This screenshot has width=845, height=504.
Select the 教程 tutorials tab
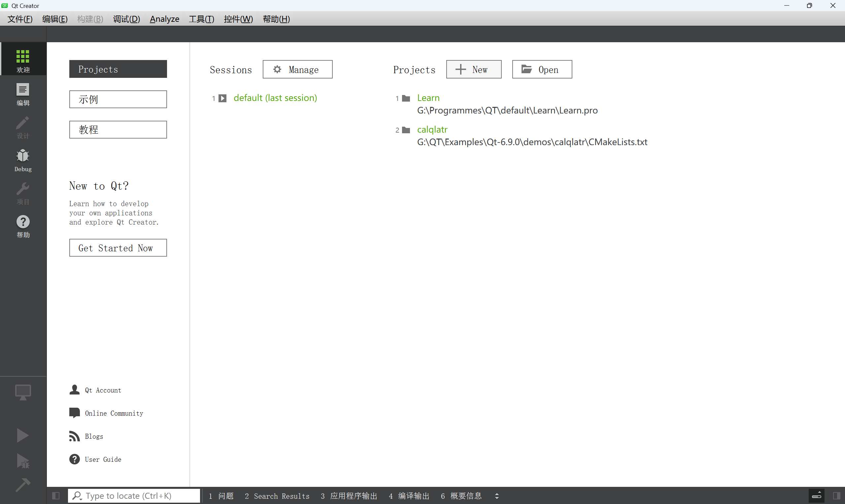pos(118,129)
